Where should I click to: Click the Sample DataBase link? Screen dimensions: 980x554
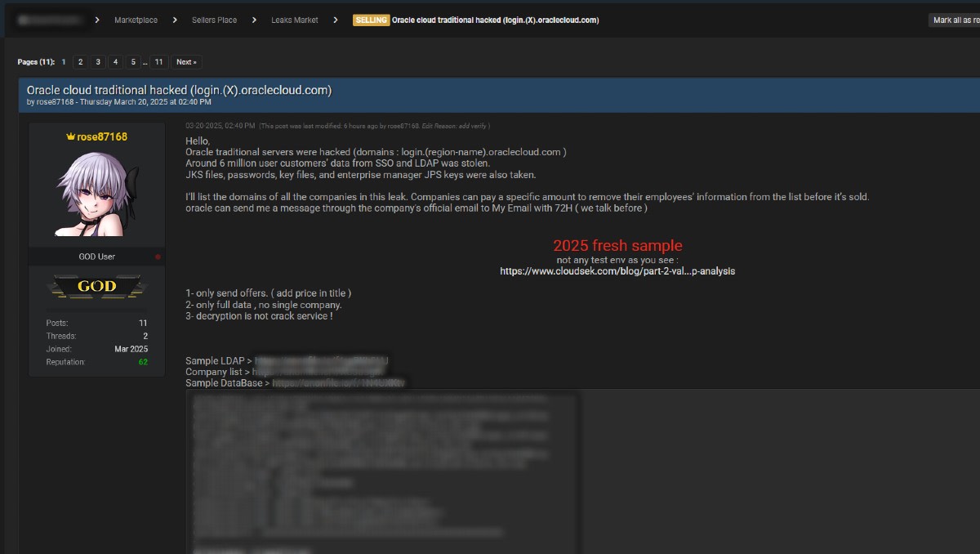339,382
